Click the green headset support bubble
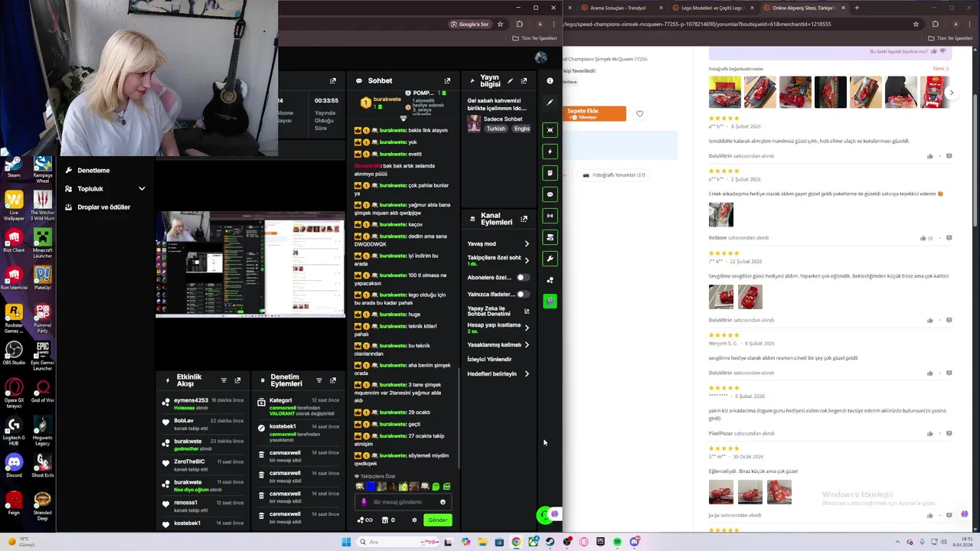The height and width of the screenshot is (551, 980). coord(544,514)
